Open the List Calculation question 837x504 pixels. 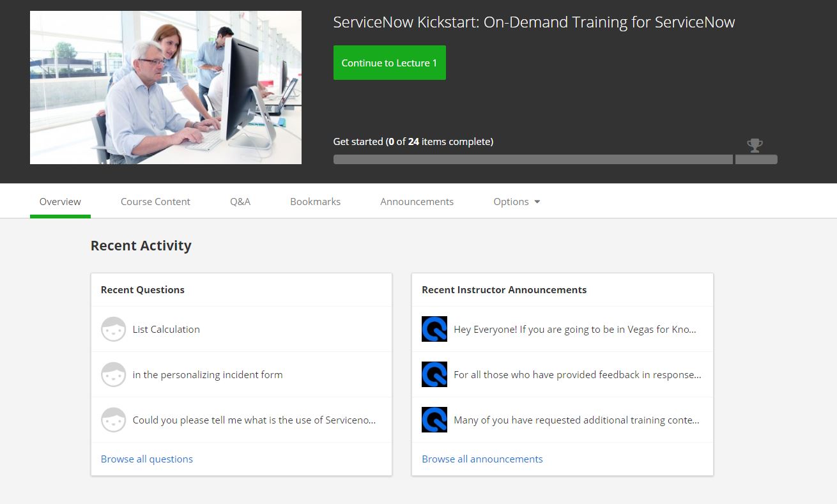(x=166, y=329)
